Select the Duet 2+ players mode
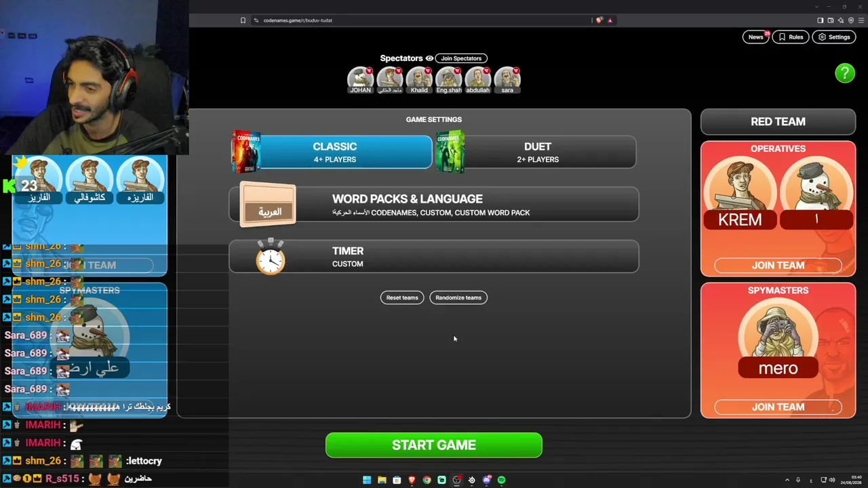Viewport: 868px width, 488px height. pyautogui.click(x=536, y=152)
